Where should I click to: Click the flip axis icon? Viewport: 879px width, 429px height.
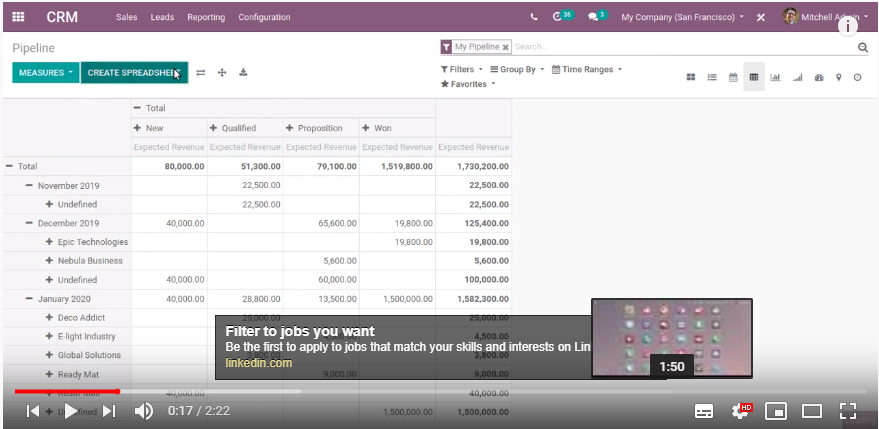(x=200, y=73)
